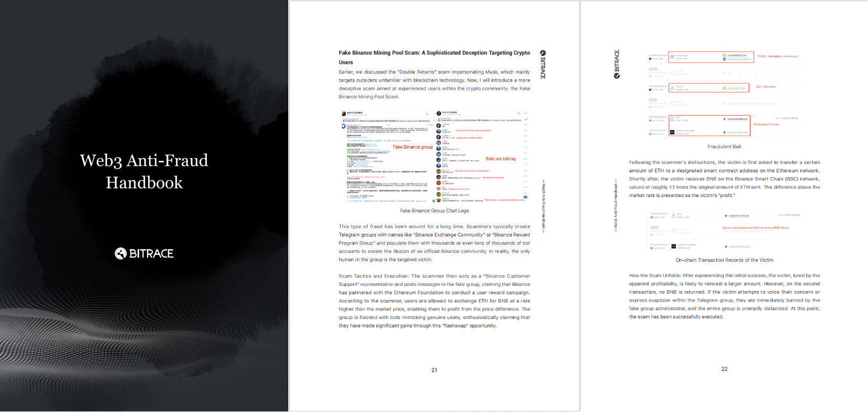Click the red 'see pinned message' annotation
Screen dimensions: 868x412
(x=493, y=178)
